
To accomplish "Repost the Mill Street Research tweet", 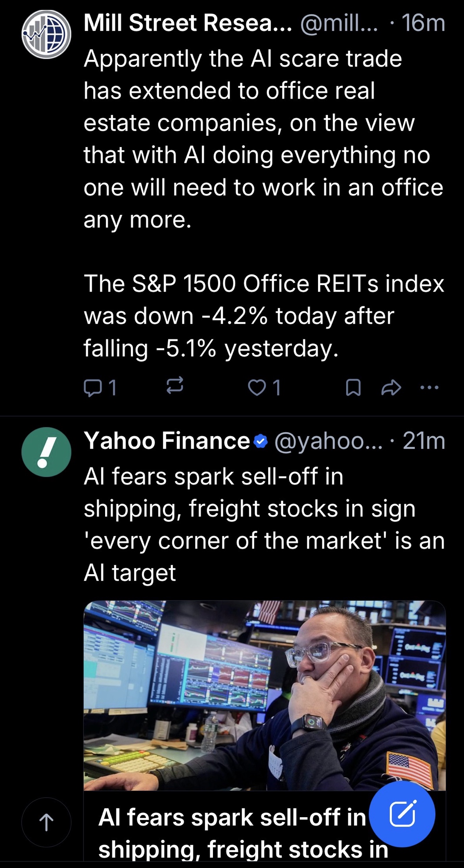I will tap(175, 385).
